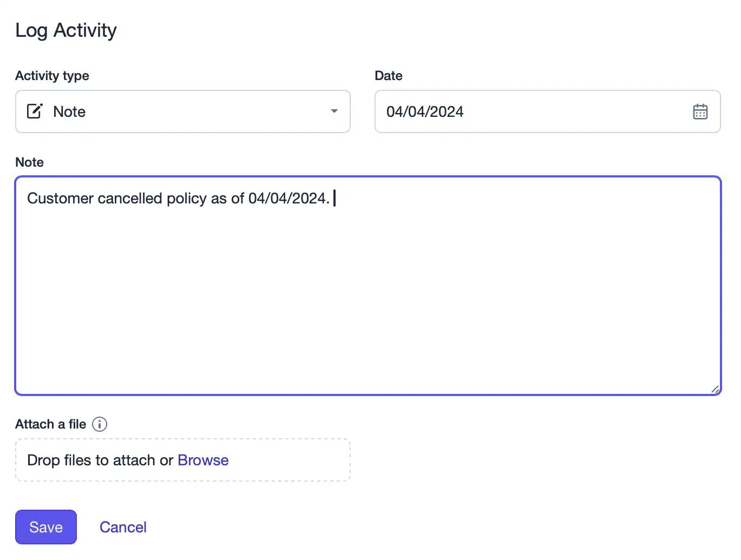
Task: Select the "Note" value in Activity type
Action: [69, 111]
